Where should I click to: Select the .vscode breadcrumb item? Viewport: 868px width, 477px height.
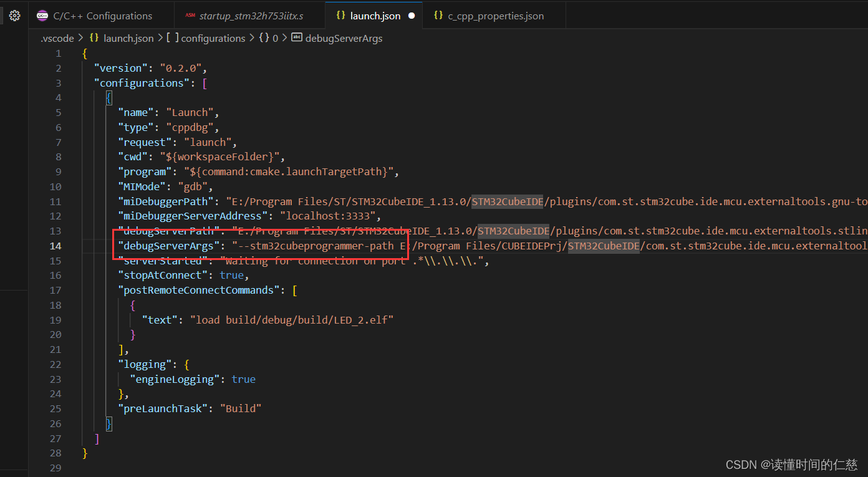tap(57, 37)
